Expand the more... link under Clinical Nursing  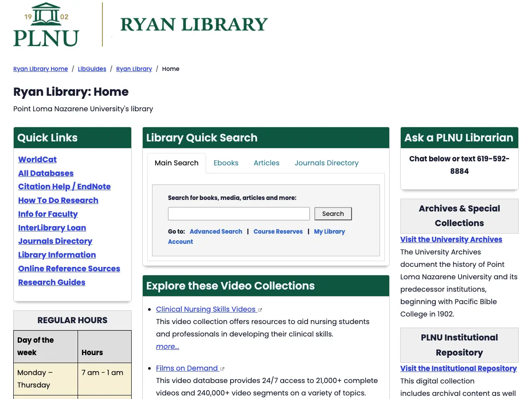(x=168, y=347)
